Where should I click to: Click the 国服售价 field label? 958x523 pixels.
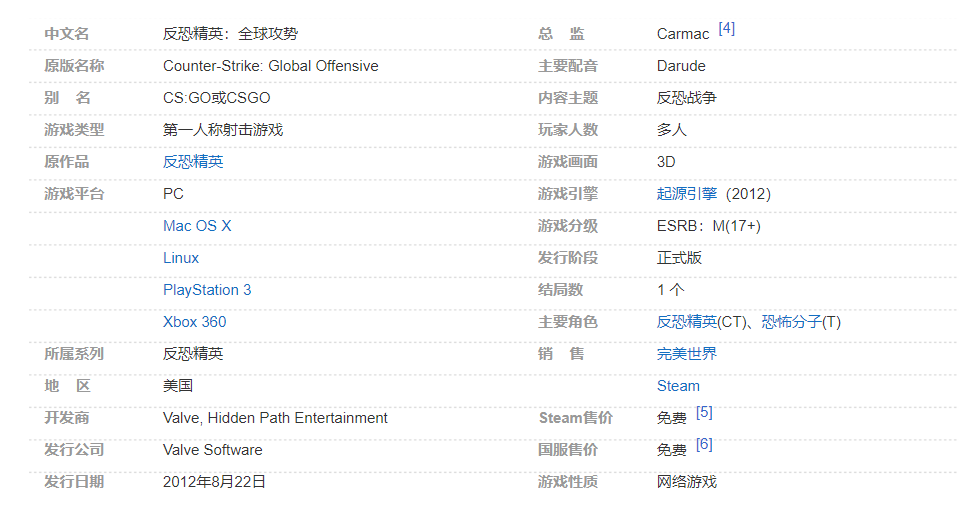pyautogui.click(x=568, y=450)
